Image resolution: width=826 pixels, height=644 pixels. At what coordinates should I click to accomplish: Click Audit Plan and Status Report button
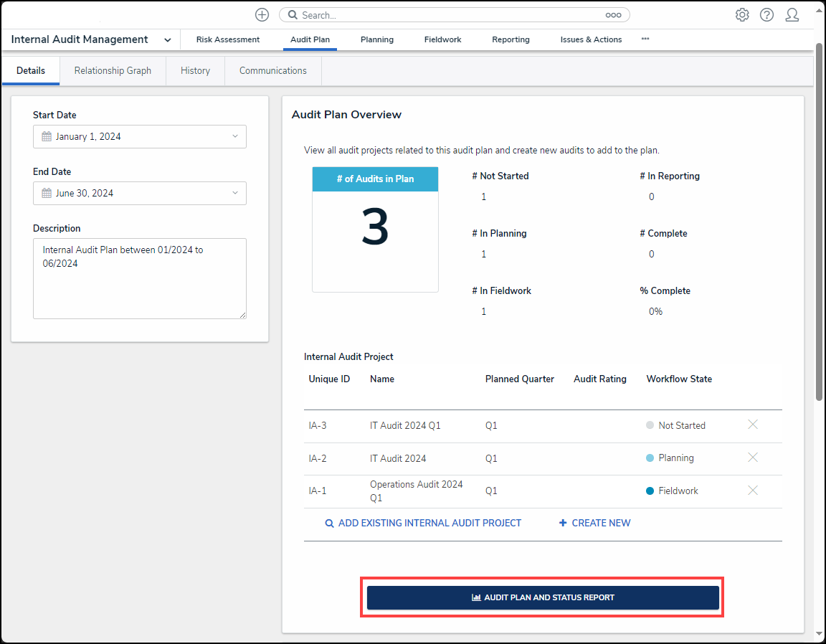tap(543, 597)
